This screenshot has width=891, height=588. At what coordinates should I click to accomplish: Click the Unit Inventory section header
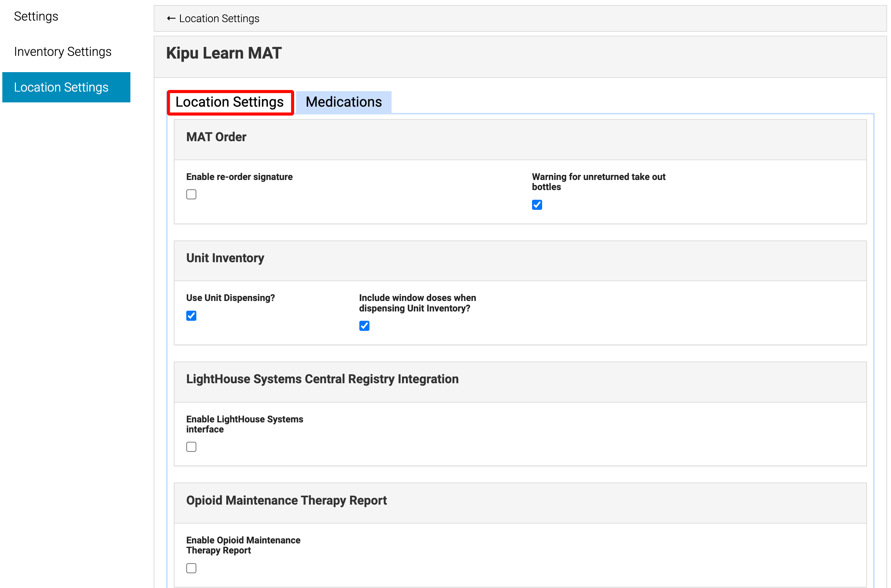pyautogui.click(x=225, y=258)
